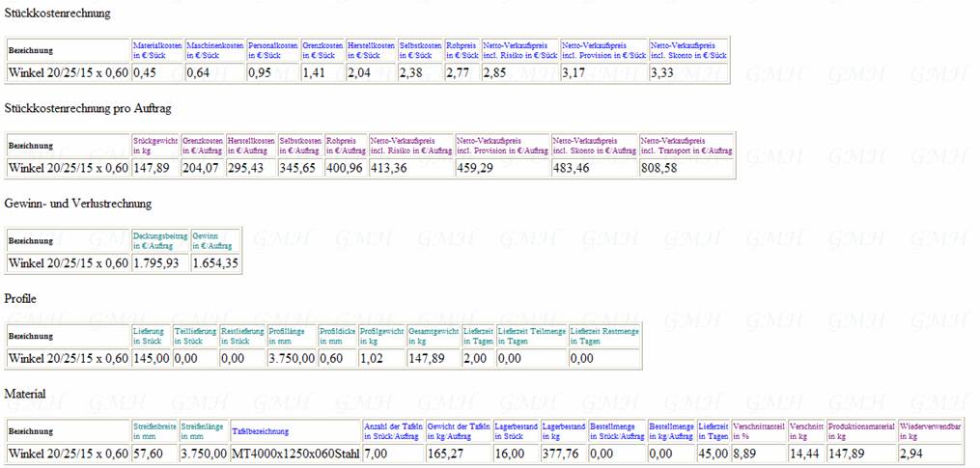This screenshot has width=980, height=468.
Task: Click the value 459,29 incl. Provision
Action: [473, 168]
